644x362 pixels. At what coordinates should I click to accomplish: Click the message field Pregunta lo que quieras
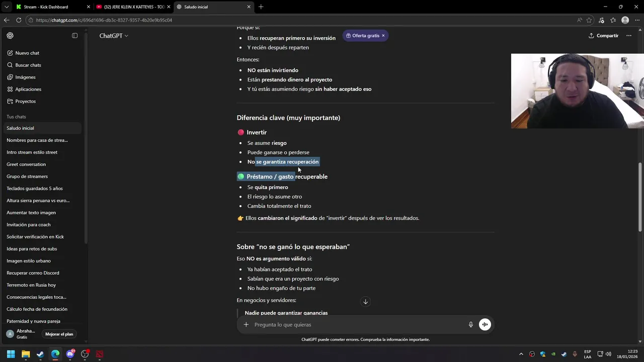tap(357, 325)
